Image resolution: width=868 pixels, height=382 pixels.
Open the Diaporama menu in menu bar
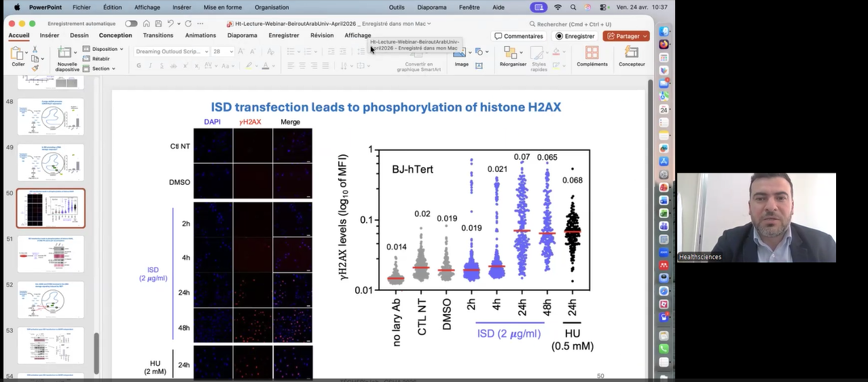click(x=432, y=7)
